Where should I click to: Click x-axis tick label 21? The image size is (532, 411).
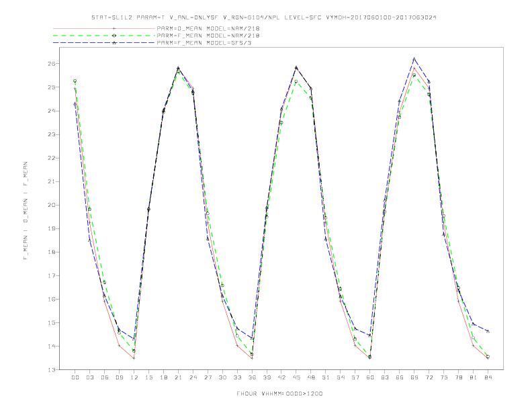tap(178, 377)
